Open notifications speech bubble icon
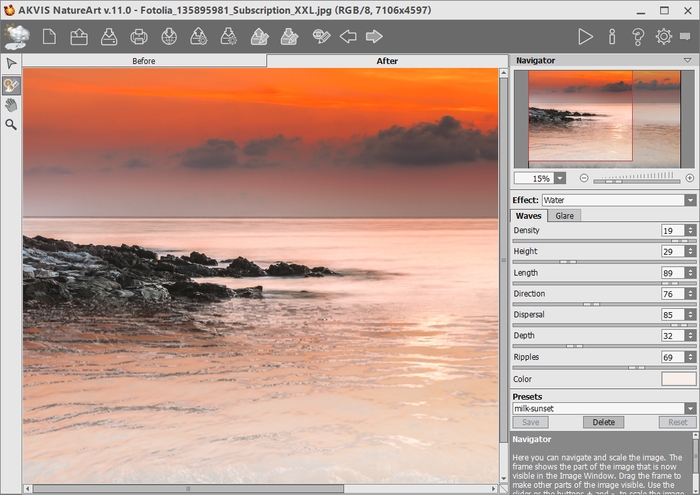The height and width of the screenshot is (495, 700). 685,37
